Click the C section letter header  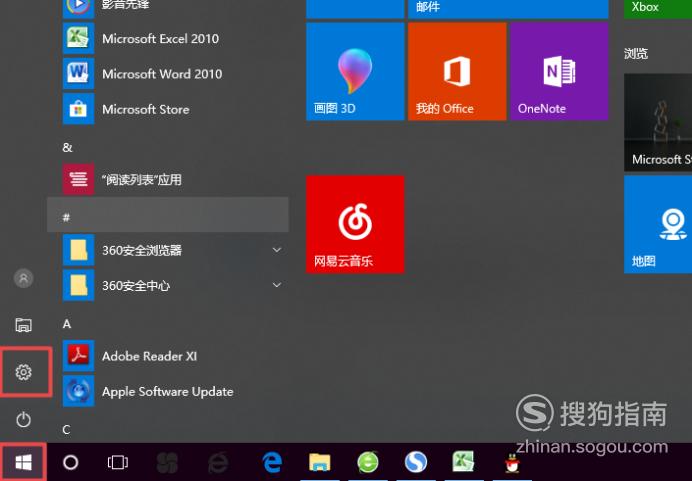pyautogui.click(x=66, y=429)
